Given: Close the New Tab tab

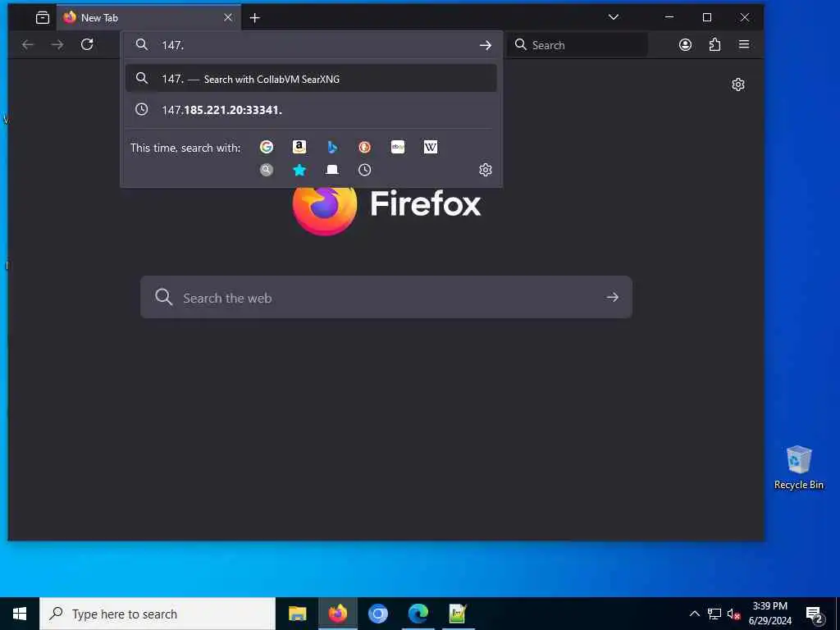Looking at the screenshot, I should tap(228, 18).
